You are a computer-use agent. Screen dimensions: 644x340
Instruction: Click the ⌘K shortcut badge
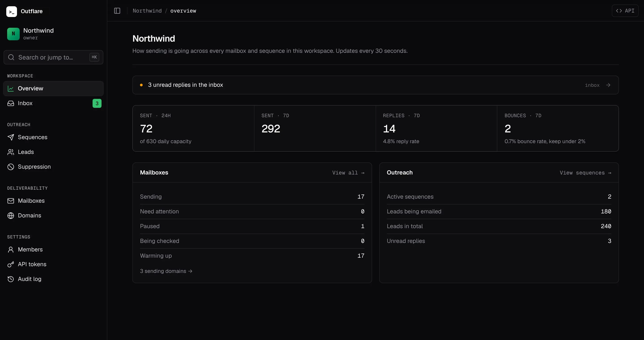(x=94, y=57)
